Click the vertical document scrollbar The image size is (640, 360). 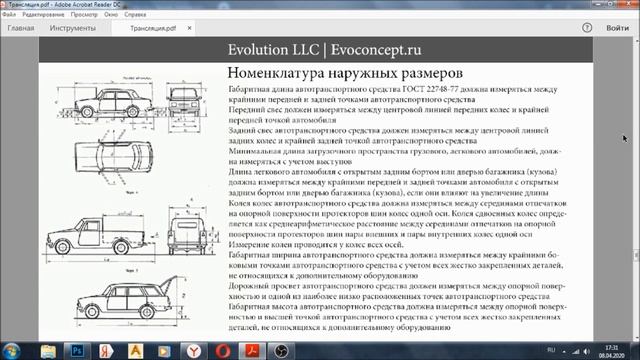click(637, 190)
